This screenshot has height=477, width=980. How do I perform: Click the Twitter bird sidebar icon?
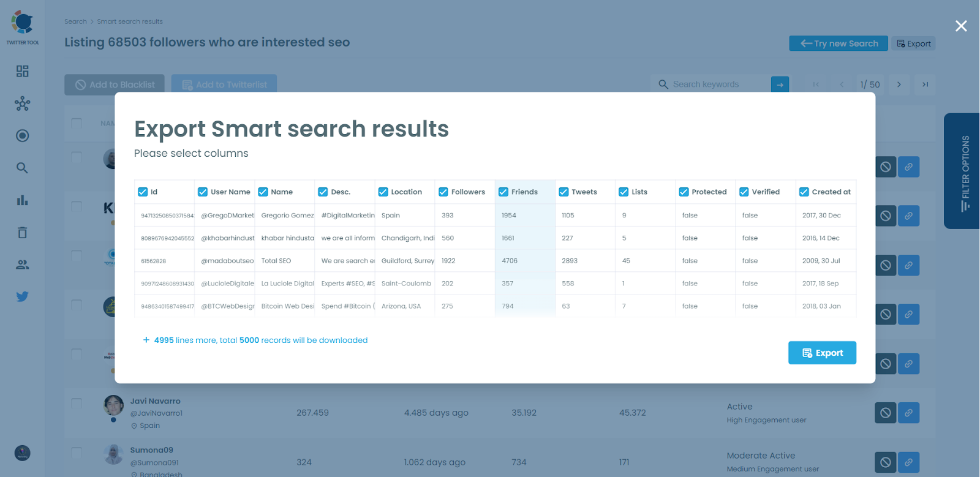pos(23,297)
